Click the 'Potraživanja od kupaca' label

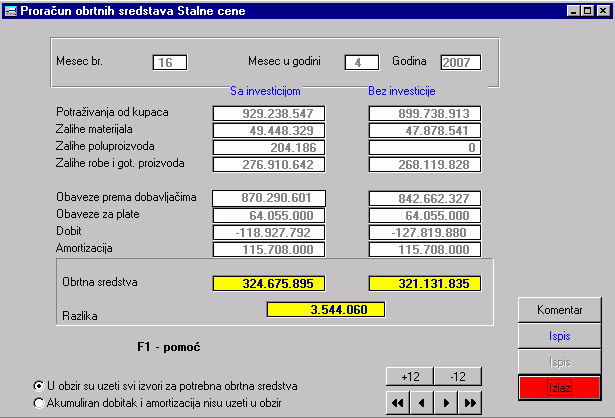112,112
